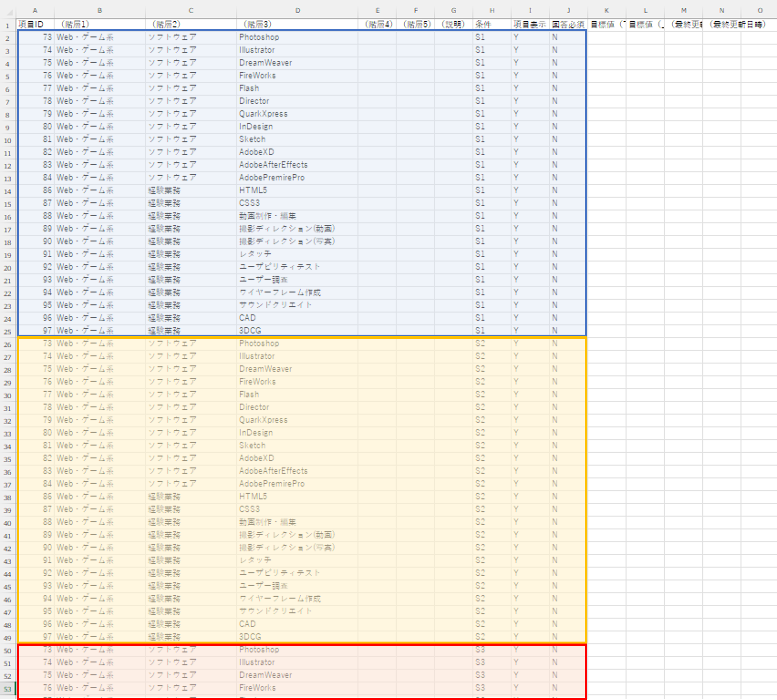Select the row 1 header number

[8, 25]
